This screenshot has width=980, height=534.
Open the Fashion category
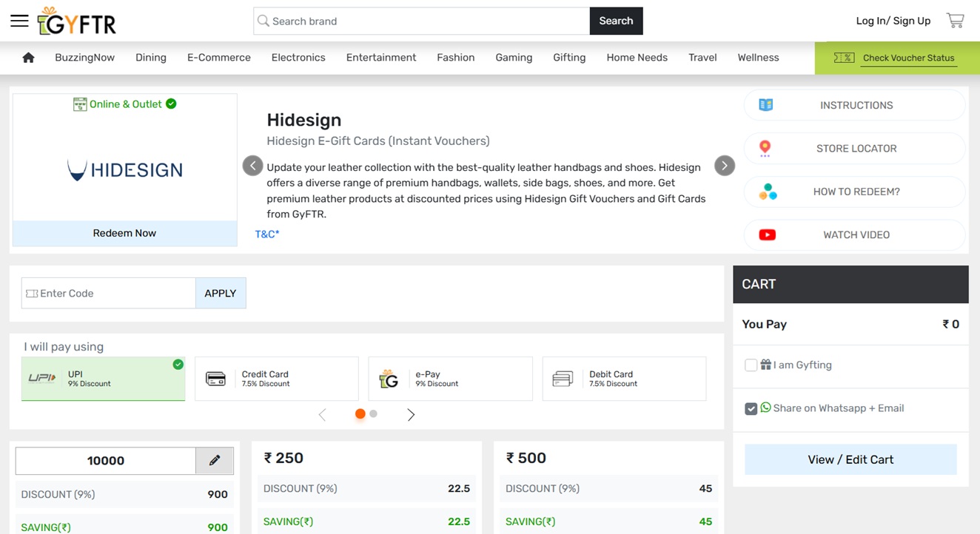[x=456, y=58]
